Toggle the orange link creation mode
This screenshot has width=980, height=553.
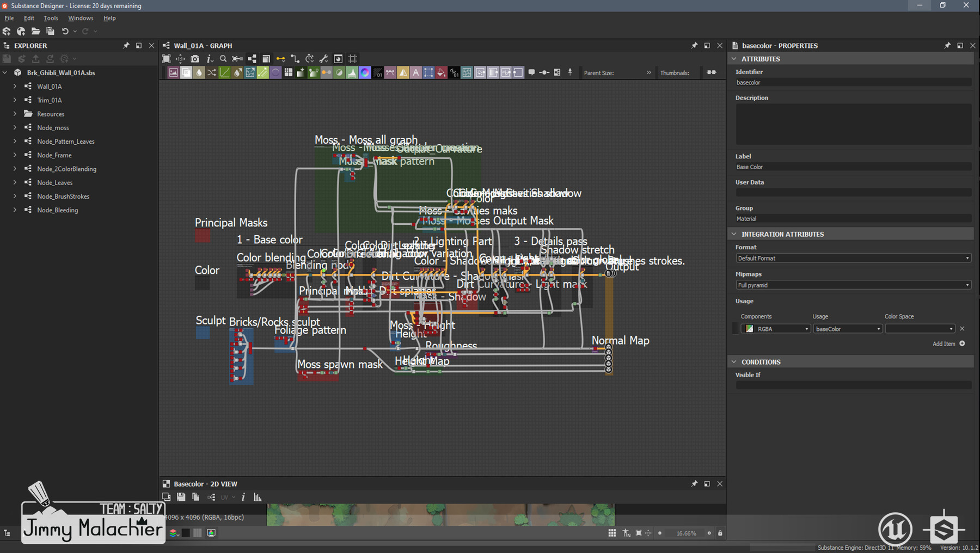280,59
